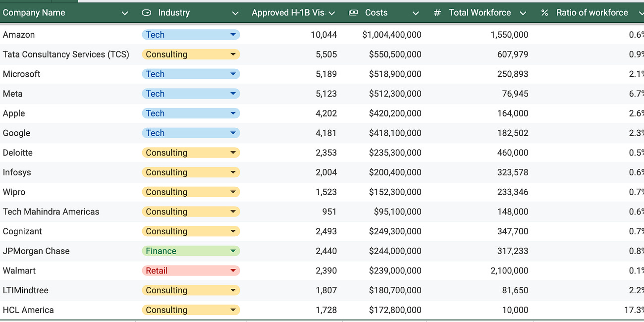The height and width of the screenshot is (322, 644).
Task: Open the Industry column dropdown arrow
Action: [235, 13]
